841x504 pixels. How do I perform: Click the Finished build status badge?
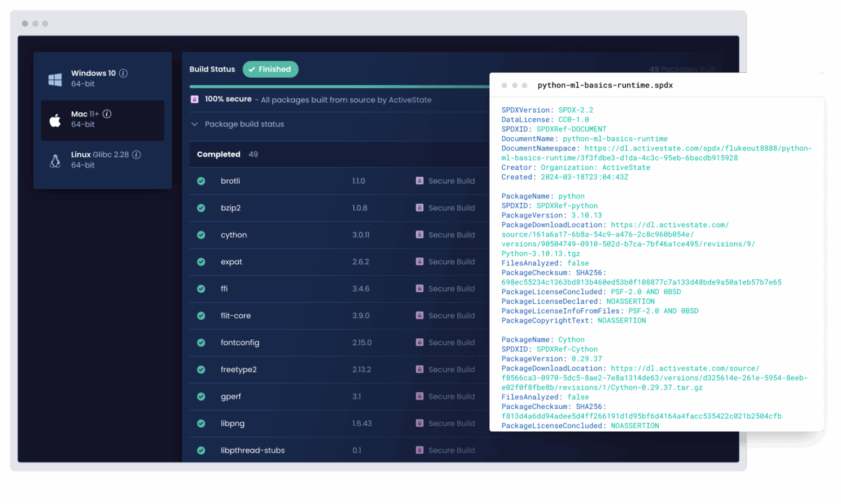(270, 69)
